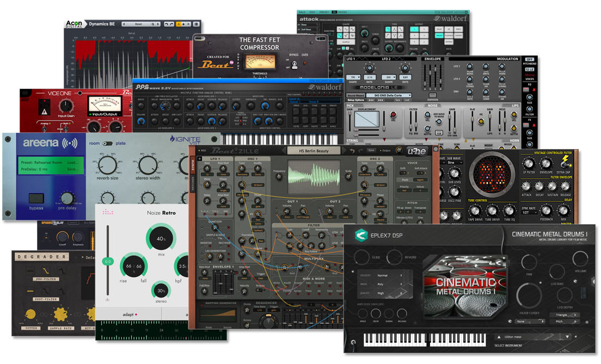The height and width of the screenshot is (364, 601).
Task: Enable the Phaser effect button in Attack
Action: coord(439,35)
